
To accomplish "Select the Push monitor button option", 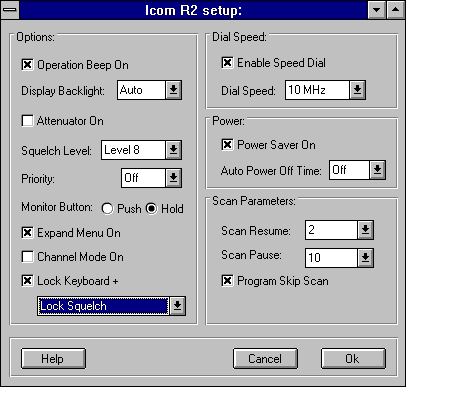I will (107, 209).
